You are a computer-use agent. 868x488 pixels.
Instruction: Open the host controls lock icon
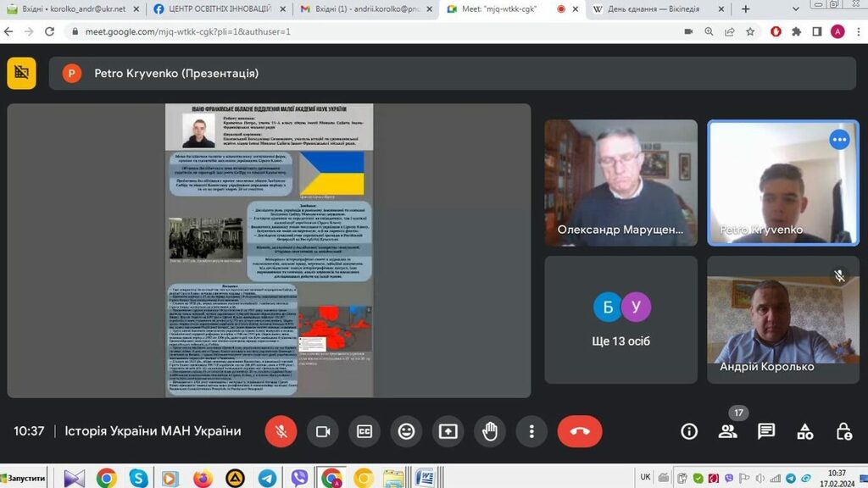click(x=844, y=431)
